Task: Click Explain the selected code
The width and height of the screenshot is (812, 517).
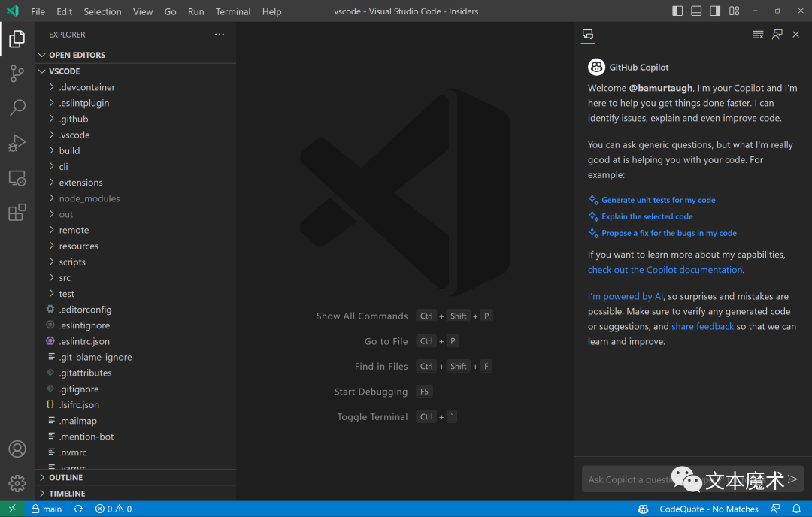Action: (x=647, y=216)
